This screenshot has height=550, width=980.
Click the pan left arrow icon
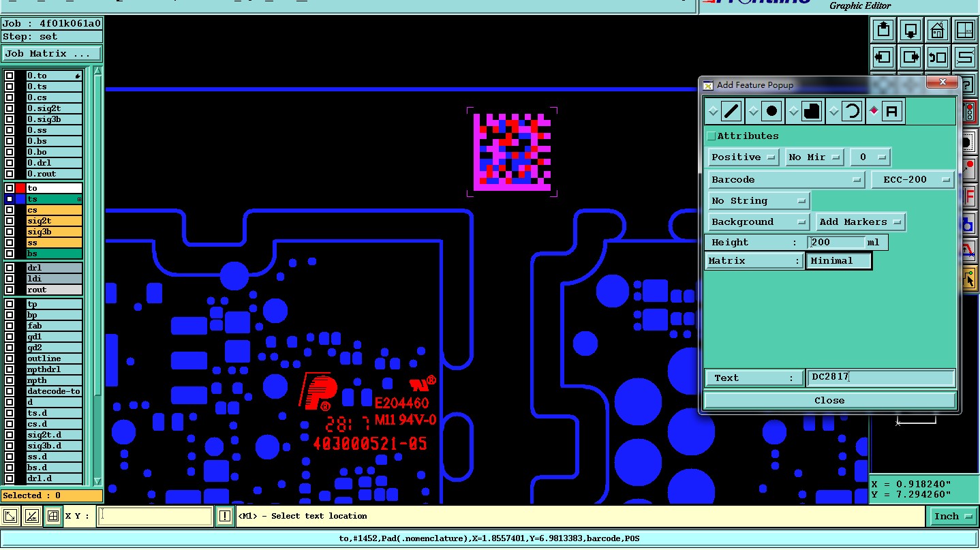[x=884, y=57]
